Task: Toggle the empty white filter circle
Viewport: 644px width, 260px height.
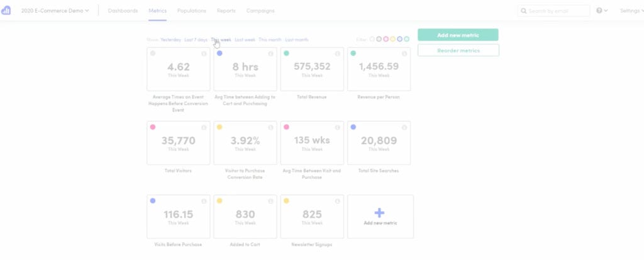Action: point(372,40)
